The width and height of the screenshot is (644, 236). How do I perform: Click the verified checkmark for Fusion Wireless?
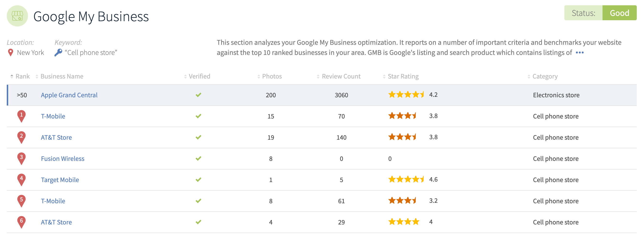click(x=199, y=159)
